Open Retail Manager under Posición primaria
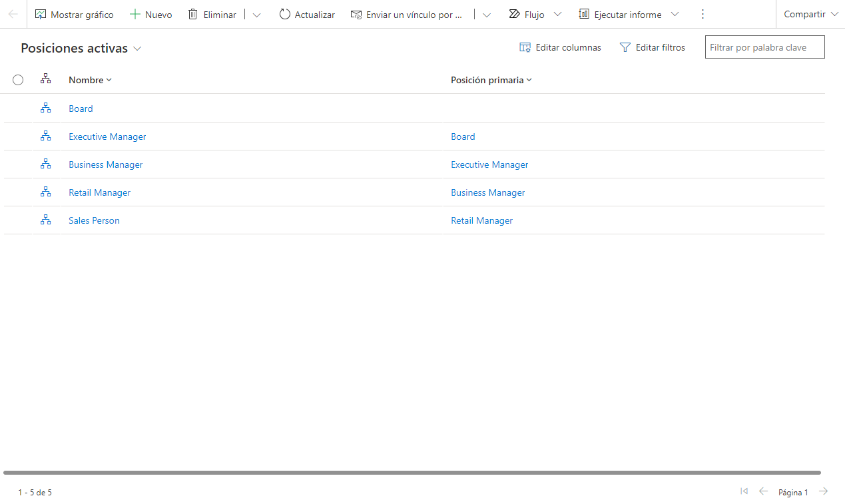Viewport: 845px width, 504px height. pos(481,220)
